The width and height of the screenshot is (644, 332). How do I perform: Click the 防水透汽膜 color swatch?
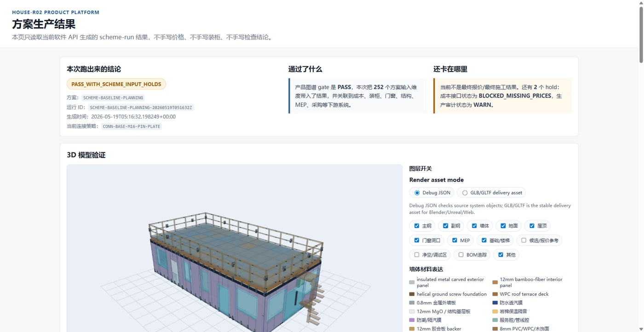coord(495,303)
